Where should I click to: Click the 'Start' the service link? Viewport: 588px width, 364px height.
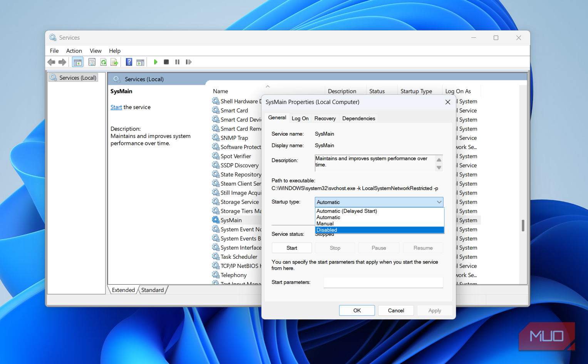tap(116, 107)
